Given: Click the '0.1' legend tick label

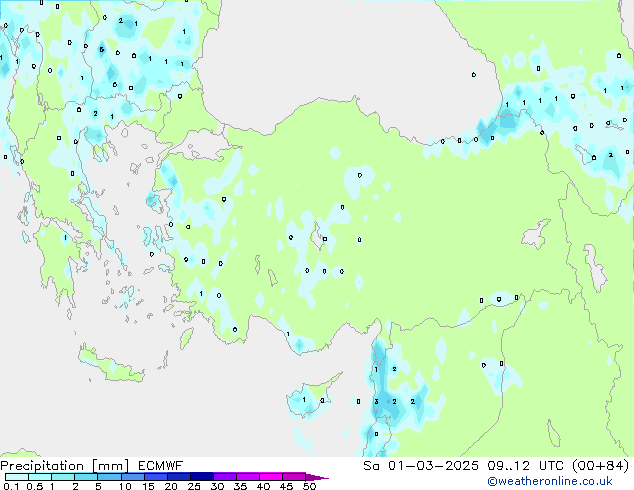Looking at the screenshot, I should 11,486.
